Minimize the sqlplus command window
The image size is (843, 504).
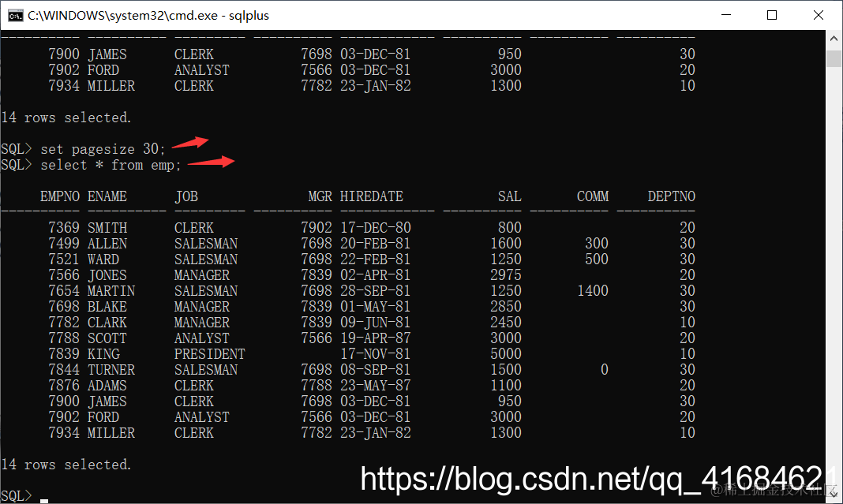coord(726,15)
